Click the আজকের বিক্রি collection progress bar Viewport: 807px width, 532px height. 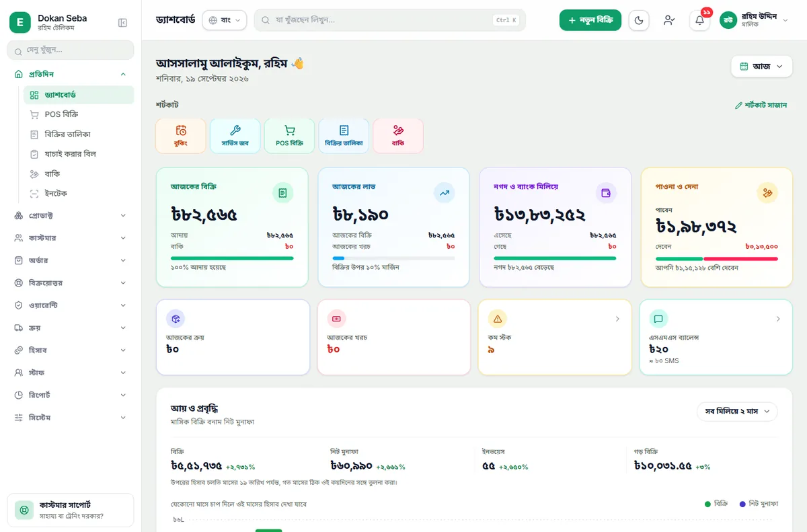click(232, 258)
